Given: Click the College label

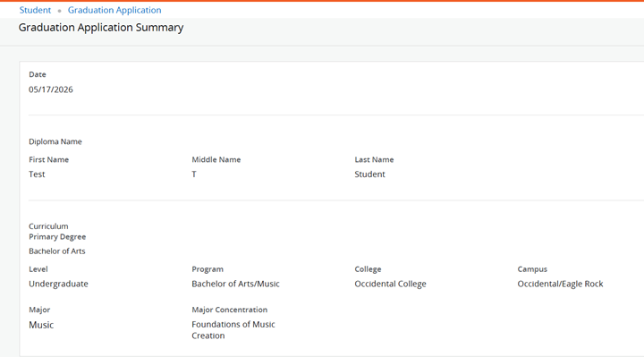Looking at the screenshot, I should (368, 269).
